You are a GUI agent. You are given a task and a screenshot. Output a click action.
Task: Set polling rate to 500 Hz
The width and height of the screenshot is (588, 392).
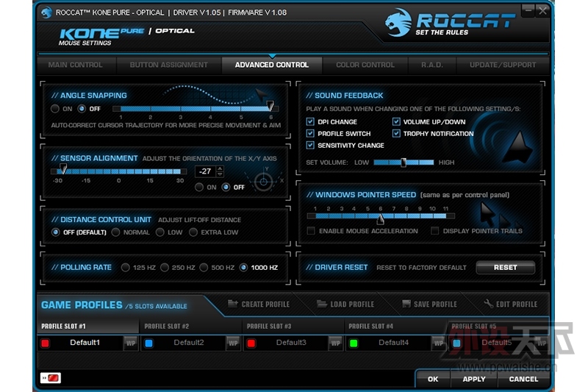(x=204, y=268)
